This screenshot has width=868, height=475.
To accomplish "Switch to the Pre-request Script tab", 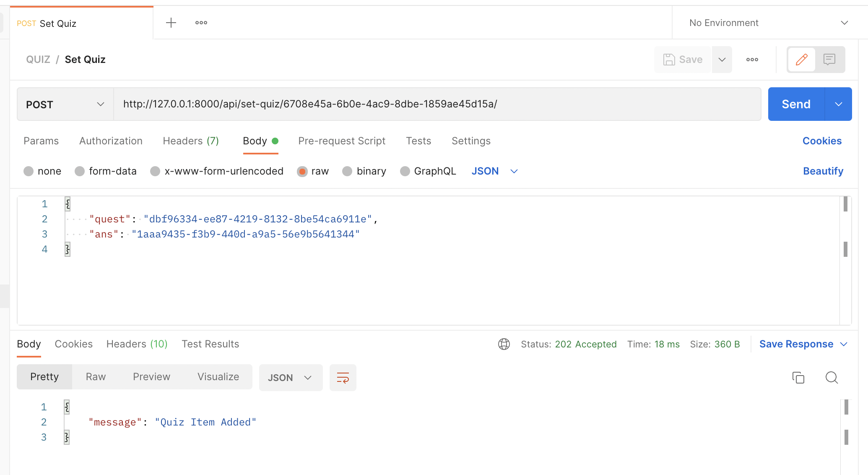I will pyautogui.click(x=341, y=141).
